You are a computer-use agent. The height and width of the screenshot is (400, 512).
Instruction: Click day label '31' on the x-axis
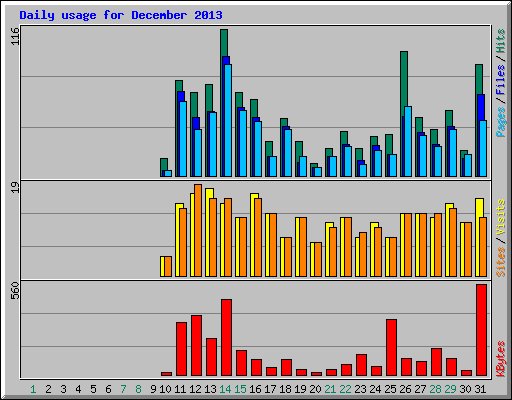[480, 389]
